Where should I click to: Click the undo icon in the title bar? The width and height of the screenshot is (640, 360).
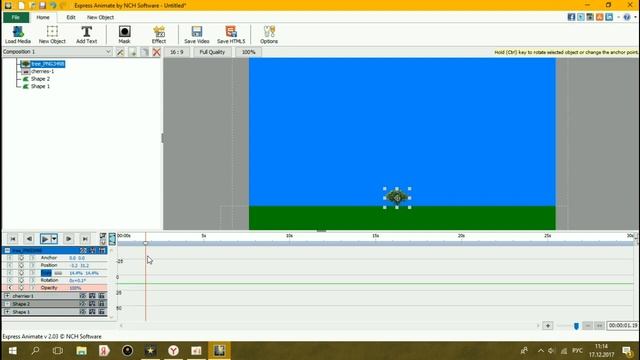click(x=53, y=5)
